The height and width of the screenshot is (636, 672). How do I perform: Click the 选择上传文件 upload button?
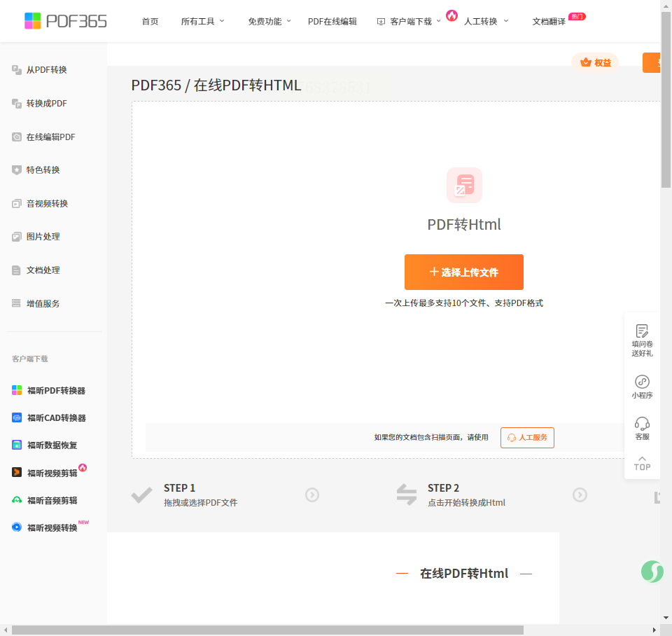pos(464,272)
